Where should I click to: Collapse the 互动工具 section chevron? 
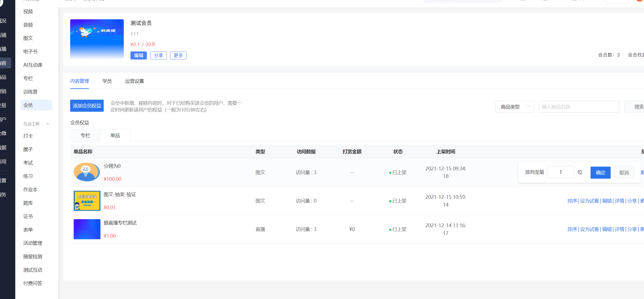coord(48,124)
